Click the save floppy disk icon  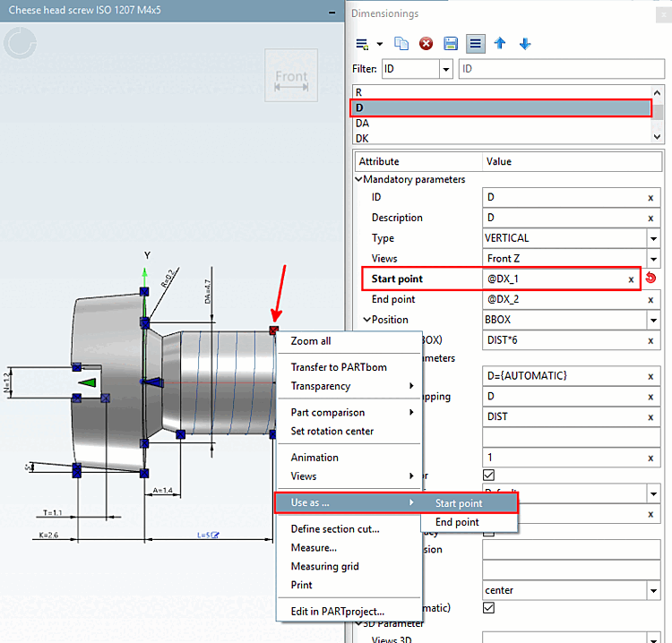pos(452,44)
